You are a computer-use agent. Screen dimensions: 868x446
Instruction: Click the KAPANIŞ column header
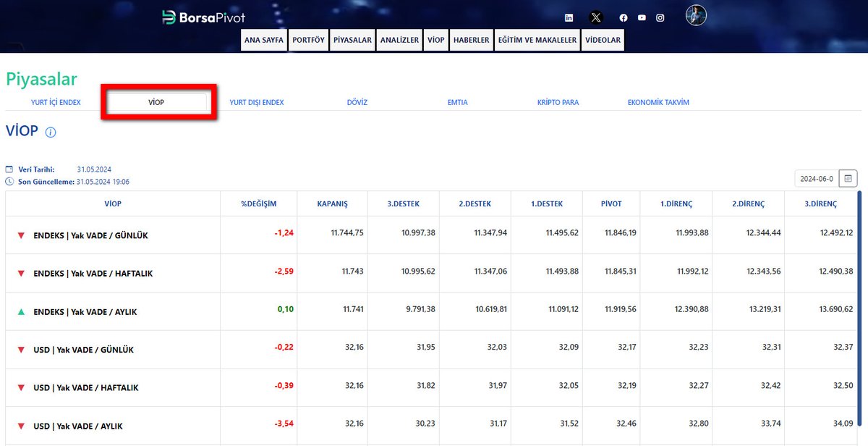pyautogui.click(x=332, y=204)
